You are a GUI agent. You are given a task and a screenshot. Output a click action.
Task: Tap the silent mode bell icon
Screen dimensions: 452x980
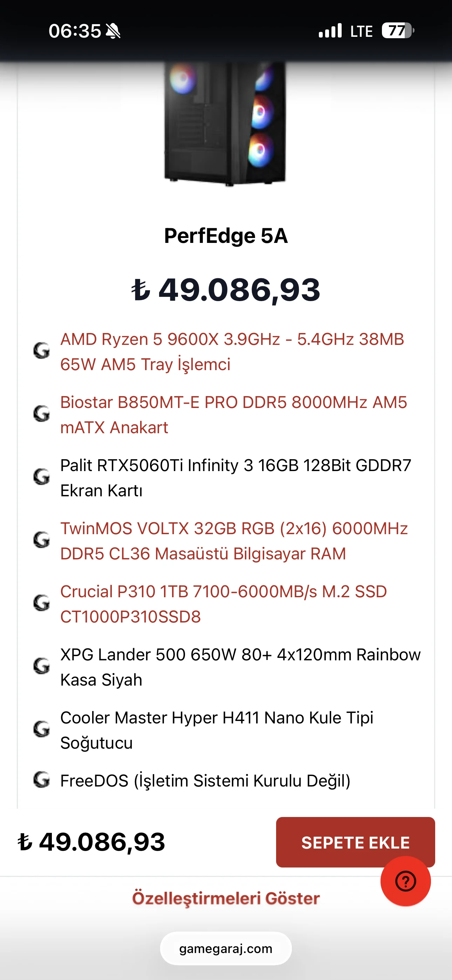coord(113,31)
